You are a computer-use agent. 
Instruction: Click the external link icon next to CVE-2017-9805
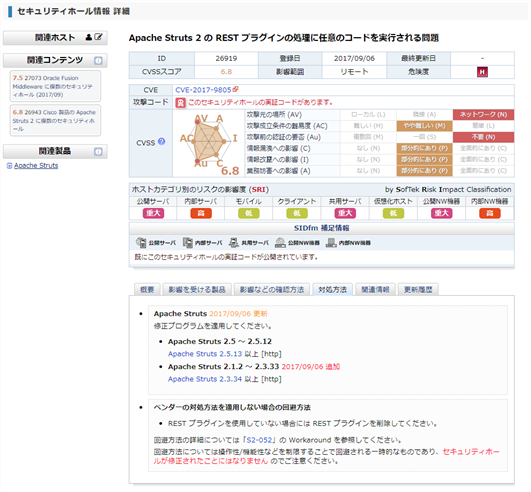235,89
